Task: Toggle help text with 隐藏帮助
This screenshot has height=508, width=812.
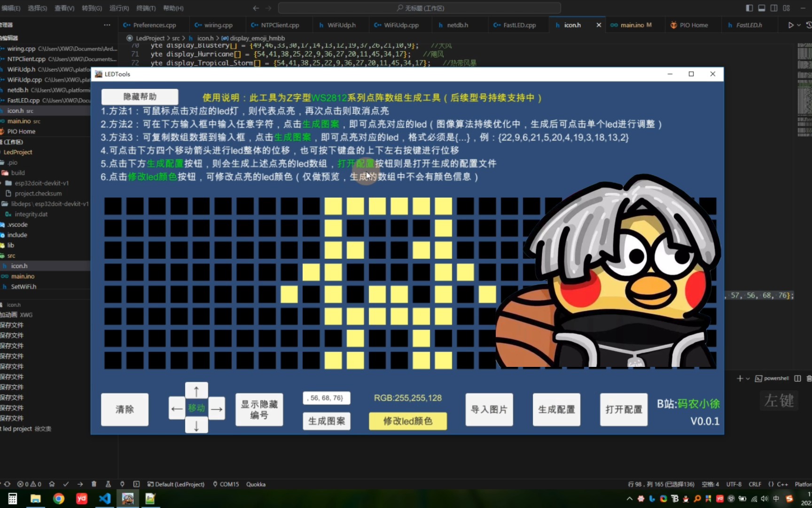Action: (140, 96)
